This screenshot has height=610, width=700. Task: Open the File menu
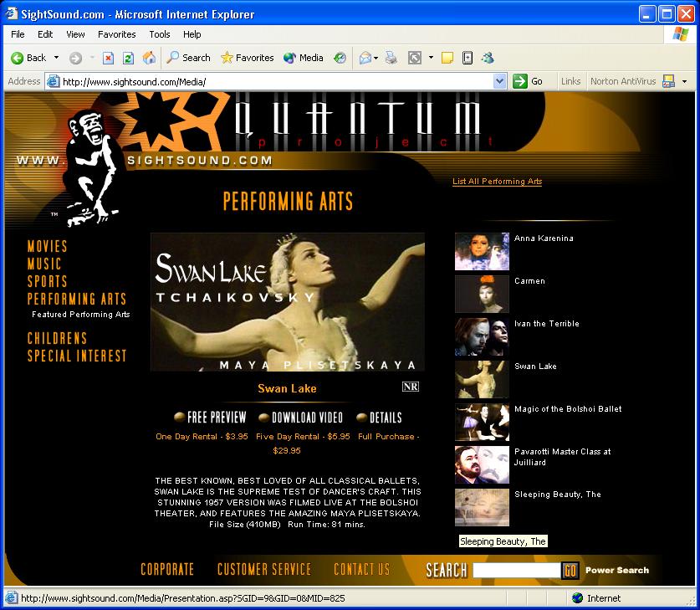(x=18, y=34)
